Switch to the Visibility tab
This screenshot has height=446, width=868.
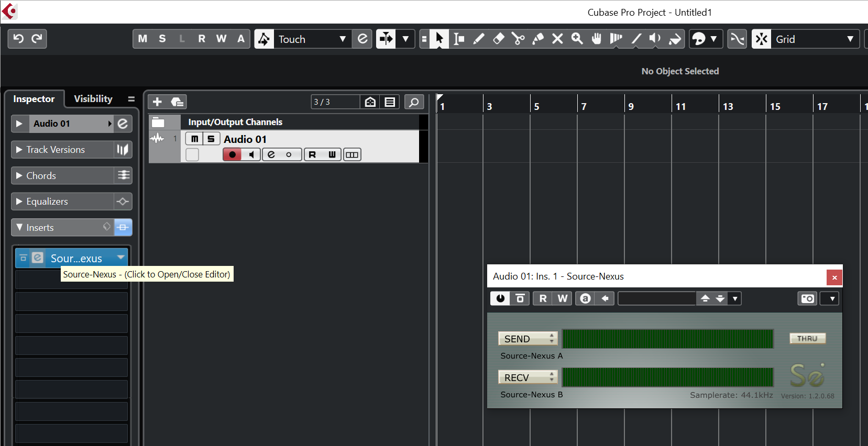click(93, 99)
